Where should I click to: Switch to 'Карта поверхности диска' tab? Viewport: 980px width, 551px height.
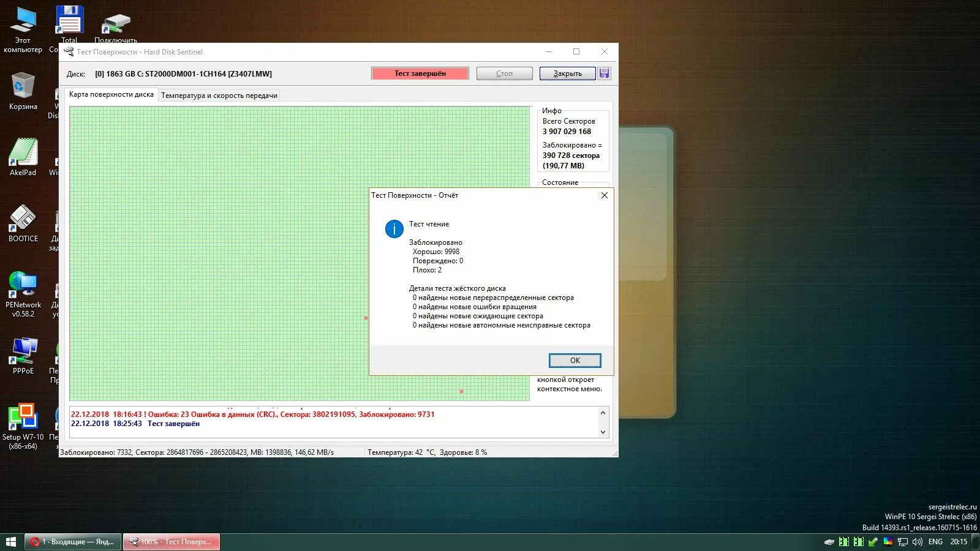pyautogui.click(x=111, y=94)
